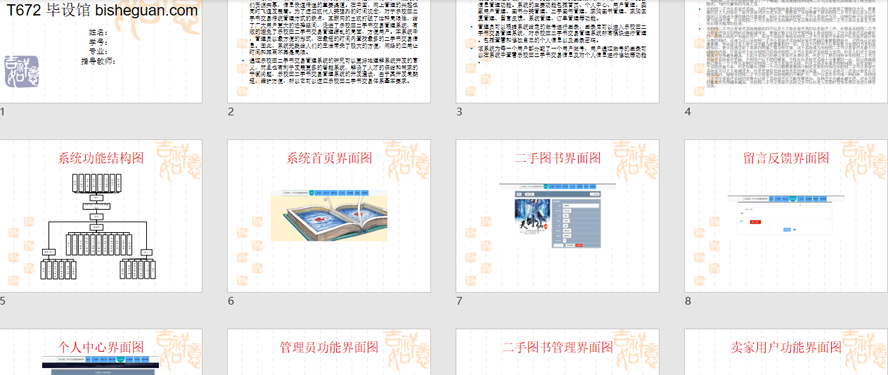
Task: Select the 卖家用户功能界面图 slide thumbnail
Action: pos(786,352)
